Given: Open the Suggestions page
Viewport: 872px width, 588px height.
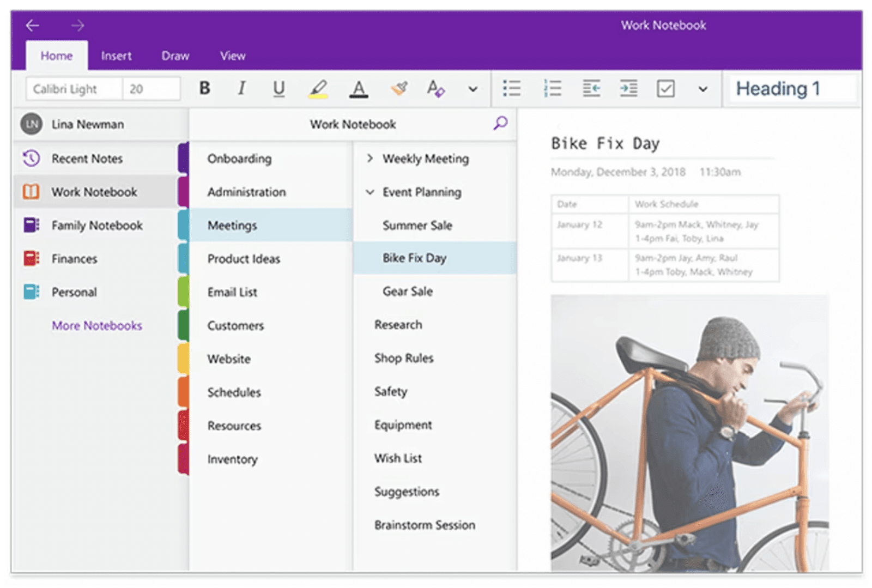Looking at the screenshot, I should (435, 492).
